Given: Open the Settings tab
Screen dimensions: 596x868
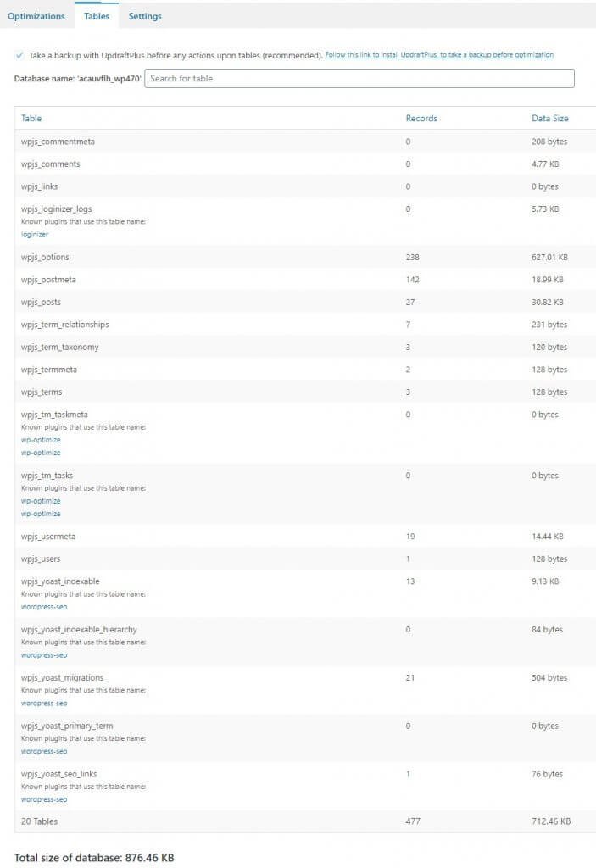Looking at the screenshot, I should coord(145,16).
